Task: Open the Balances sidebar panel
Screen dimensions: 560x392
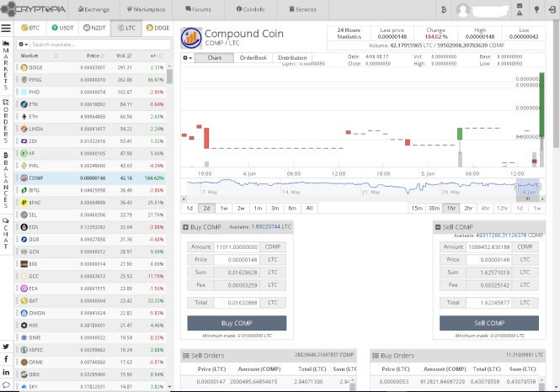Action: [6, 180]
